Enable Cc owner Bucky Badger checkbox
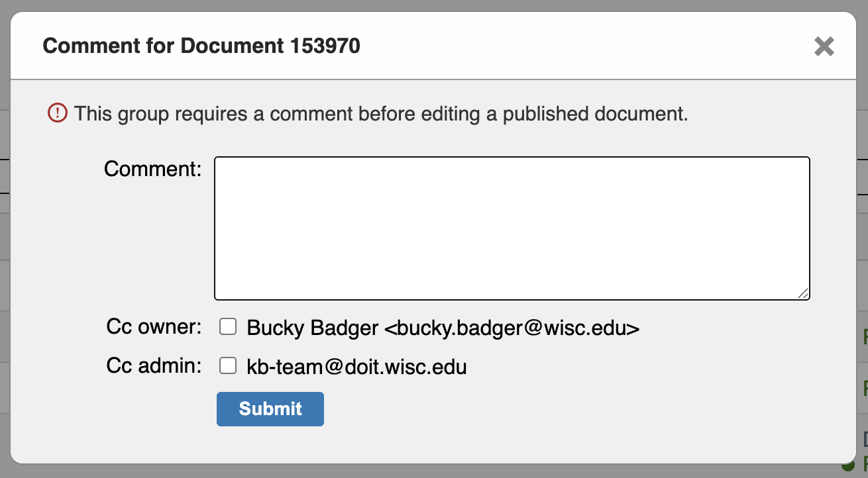868x478 pixels. [x=228, y=326]
